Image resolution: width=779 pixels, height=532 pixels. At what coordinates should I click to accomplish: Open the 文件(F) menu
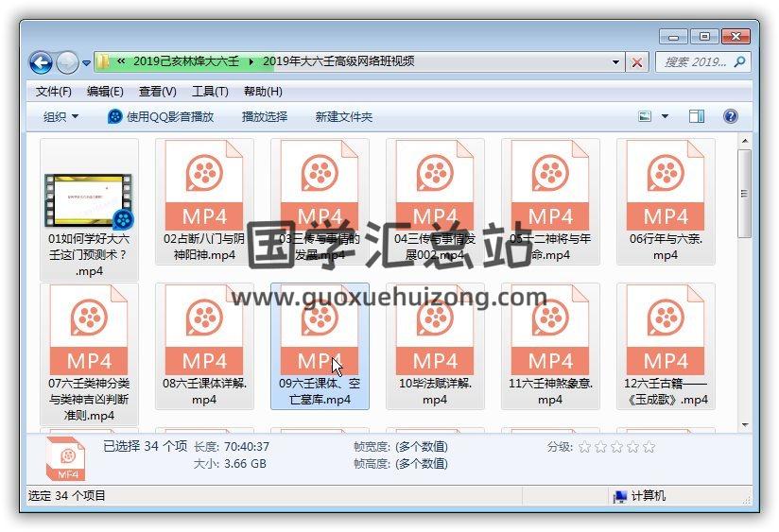[x=53, y=92]
